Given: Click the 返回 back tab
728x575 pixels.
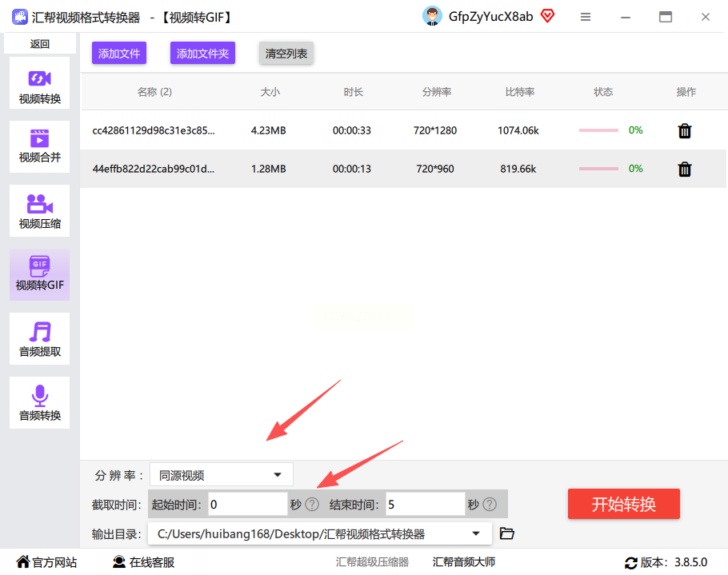Looking at the screenshot, I should point(39,44).
